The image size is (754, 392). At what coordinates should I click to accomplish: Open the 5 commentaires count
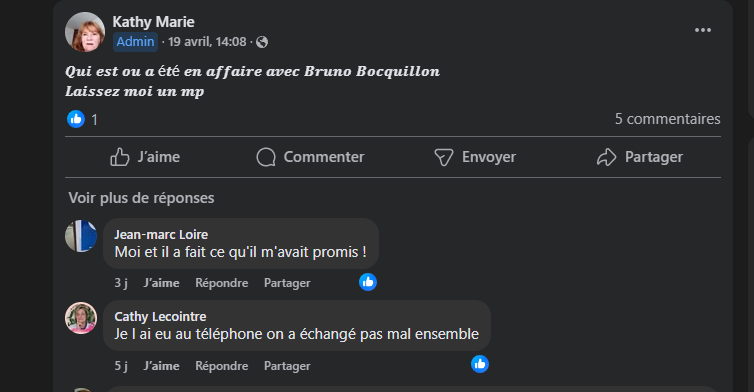667,119
